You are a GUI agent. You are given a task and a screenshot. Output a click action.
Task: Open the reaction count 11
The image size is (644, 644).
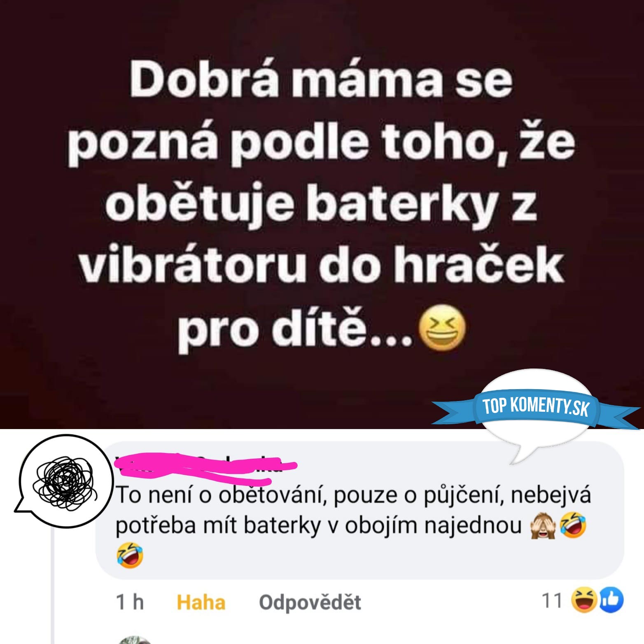pyautogui.click(x=552, y=601)
